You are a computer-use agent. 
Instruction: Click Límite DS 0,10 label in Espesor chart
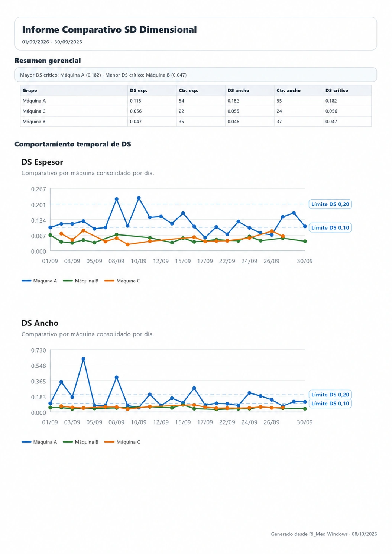[330, 227]
